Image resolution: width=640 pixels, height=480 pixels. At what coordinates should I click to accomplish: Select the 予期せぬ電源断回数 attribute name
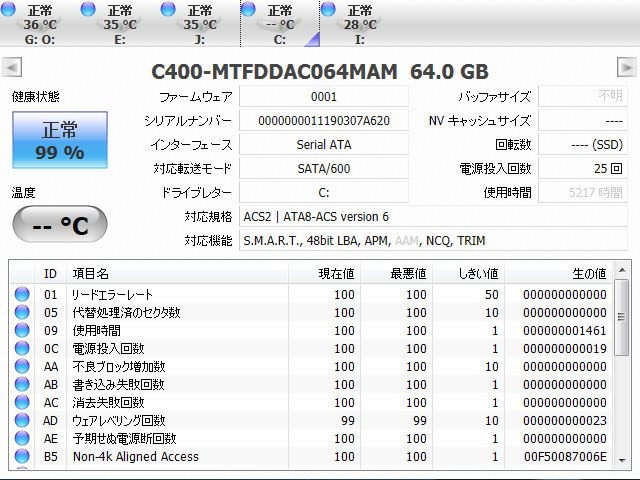[x=124, y=438]
